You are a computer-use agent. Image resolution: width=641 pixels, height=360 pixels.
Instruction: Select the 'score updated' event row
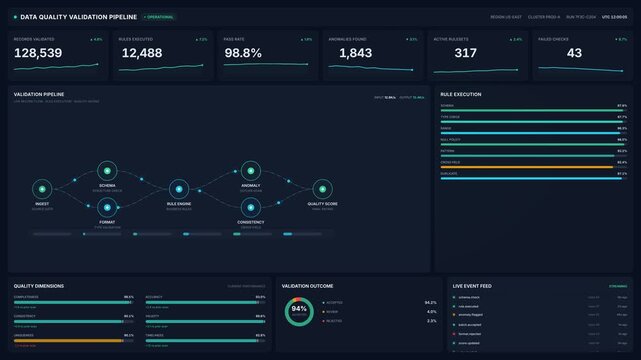click(x=540, y=343)
